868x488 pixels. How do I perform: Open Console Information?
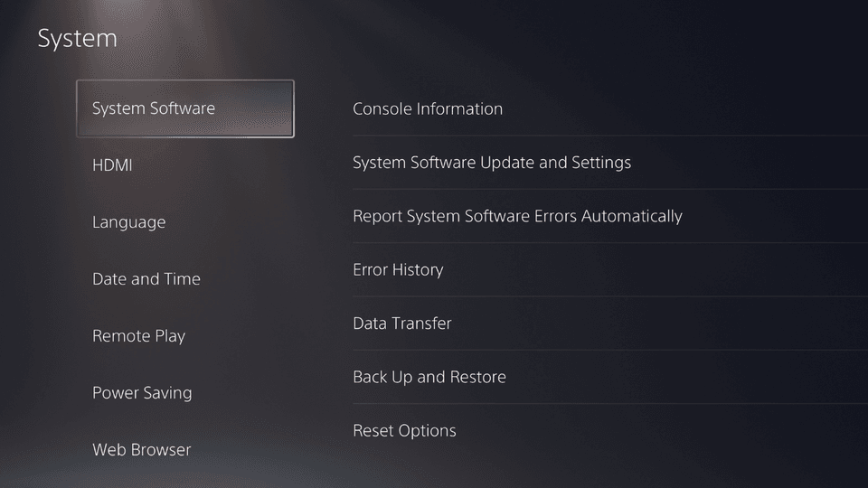tap(610, 109)
